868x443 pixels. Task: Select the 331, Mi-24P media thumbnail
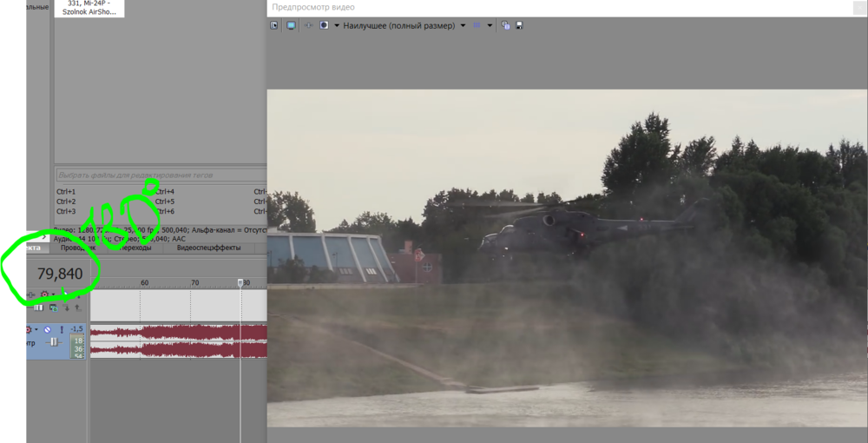(89, 8)
